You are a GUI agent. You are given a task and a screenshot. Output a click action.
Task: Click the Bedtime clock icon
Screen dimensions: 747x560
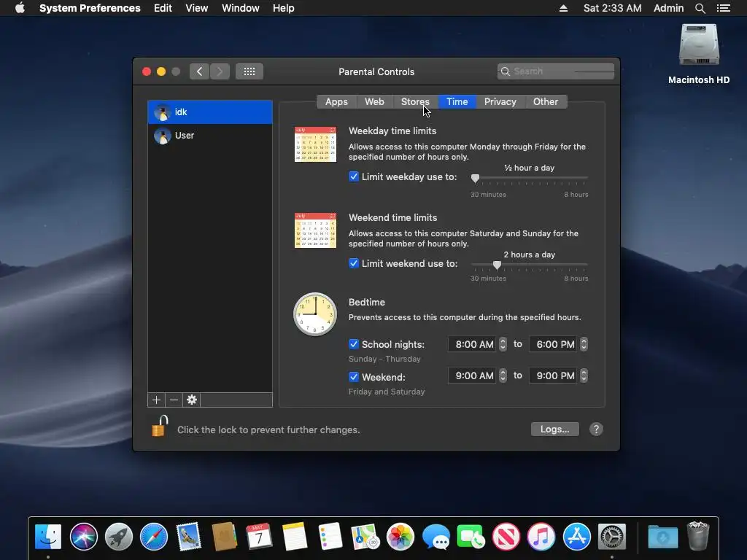(x=315, y=314)
